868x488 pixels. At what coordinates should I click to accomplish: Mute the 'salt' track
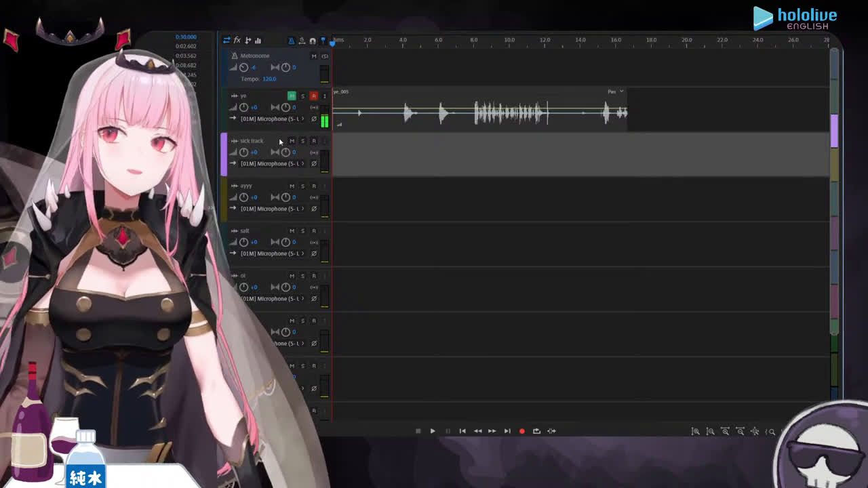pyautogui.click(x=292, y=231)
